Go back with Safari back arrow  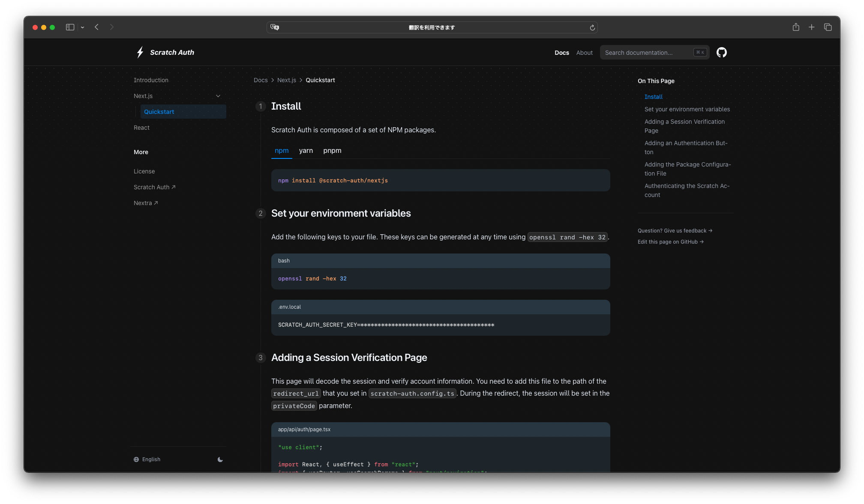click(97, 27)
